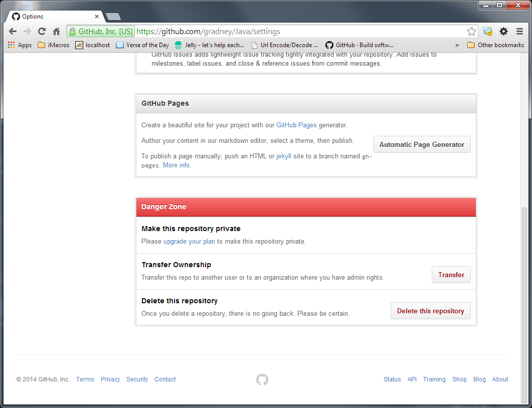Bookmark this page with the star icon

pos(471,31)
